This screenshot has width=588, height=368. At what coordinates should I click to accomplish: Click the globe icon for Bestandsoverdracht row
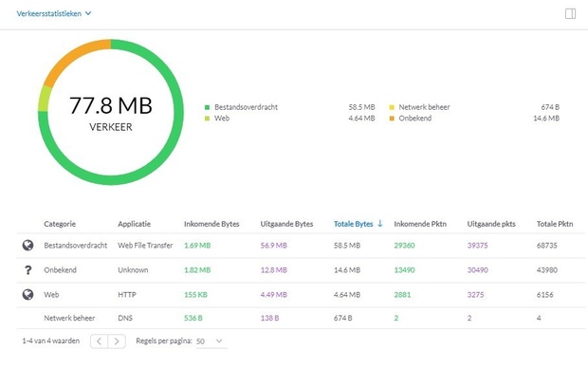point(28,246)
